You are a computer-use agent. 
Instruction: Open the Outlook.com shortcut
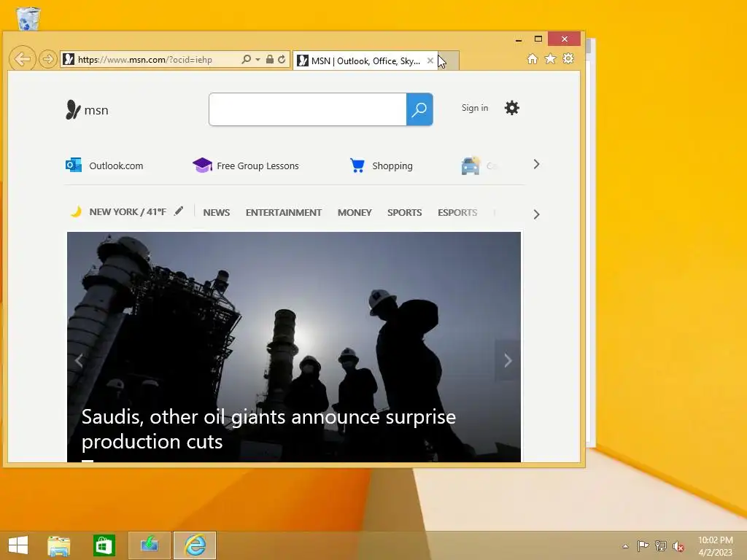point(104,166)
